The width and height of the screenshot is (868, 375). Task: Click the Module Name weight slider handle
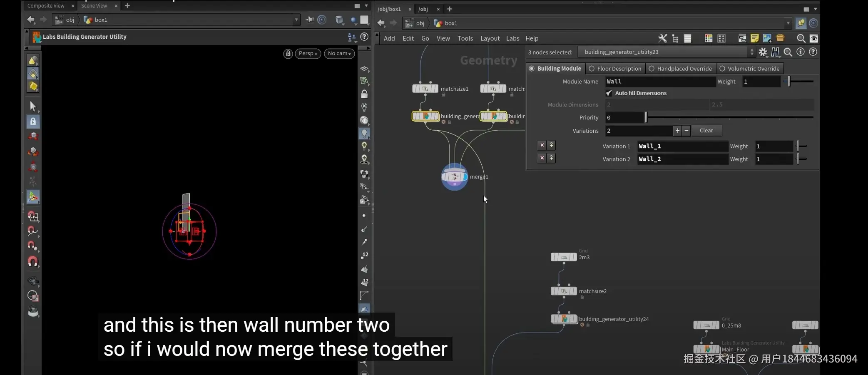coord(789,82)
